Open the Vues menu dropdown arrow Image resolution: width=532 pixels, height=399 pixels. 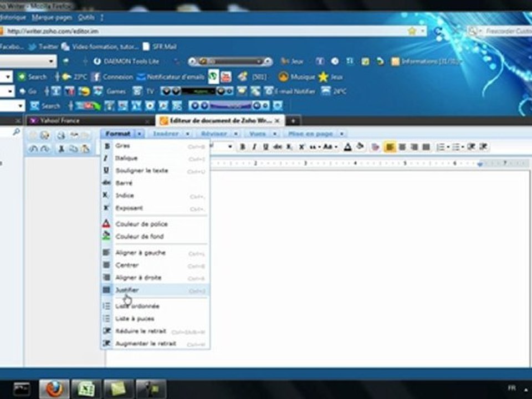click(x=275, y=134)
